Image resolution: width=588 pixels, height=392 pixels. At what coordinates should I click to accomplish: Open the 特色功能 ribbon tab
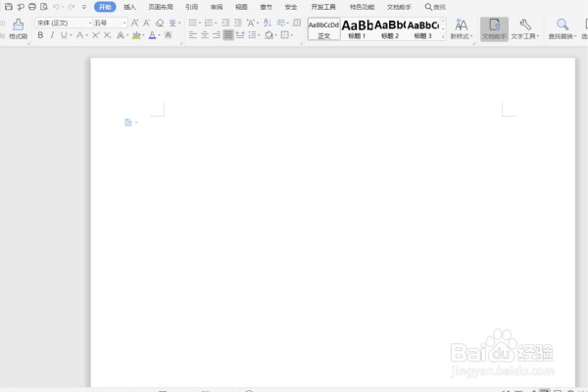362,7
